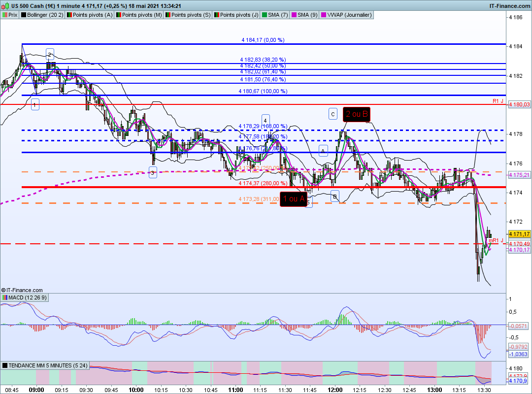Click the MACD value tag -0,0571

pos(518,326)
